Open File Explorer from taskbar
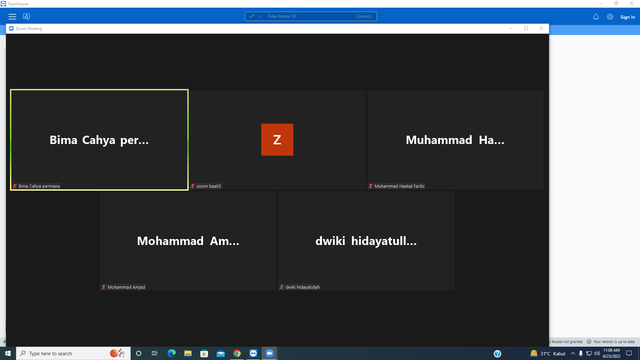 coord(188,353)
